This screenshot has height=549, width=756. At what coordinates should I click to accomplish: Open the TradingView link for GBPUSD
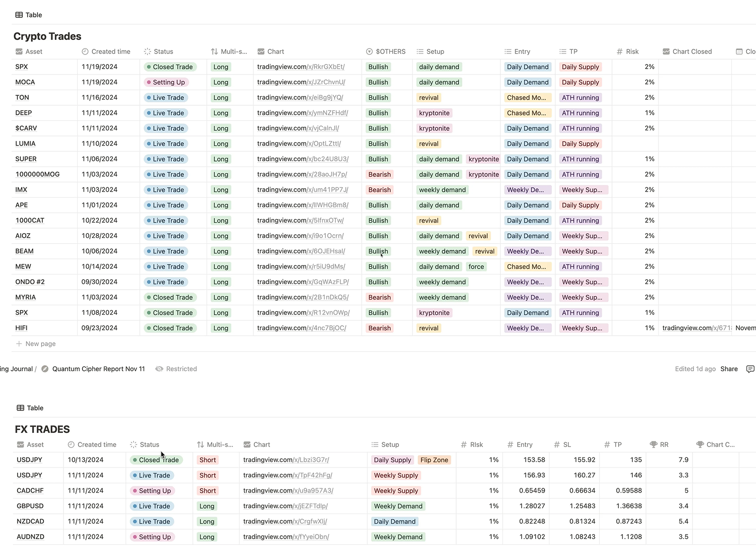coord(286,506)
